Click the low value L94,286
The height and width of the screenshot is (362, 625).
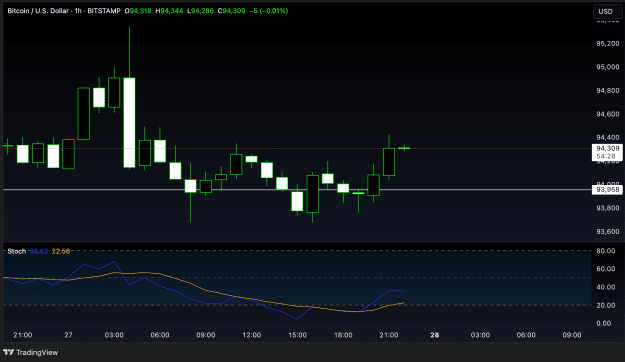tap(200, 11)
